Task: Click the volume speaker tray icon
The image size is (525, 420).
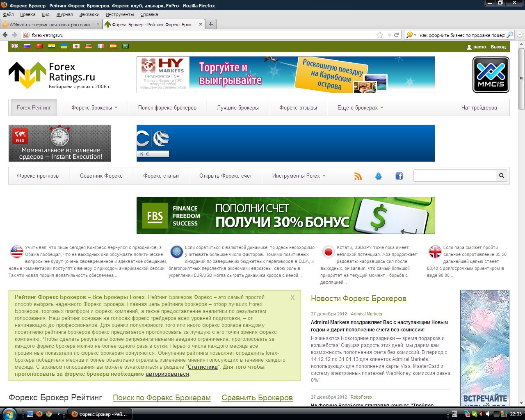Action: [489, 414]
